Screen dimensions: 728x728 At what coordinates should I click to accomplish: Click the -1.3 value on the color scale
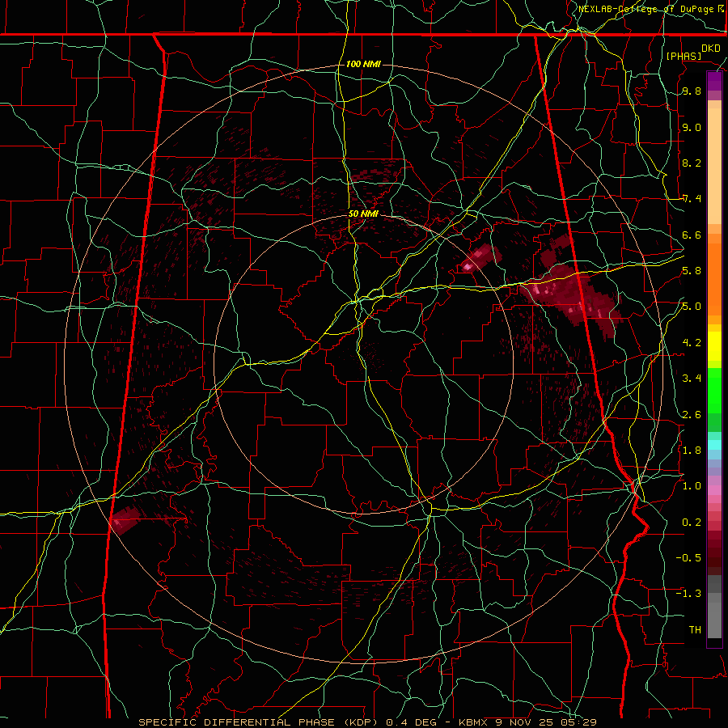point(688,594)
